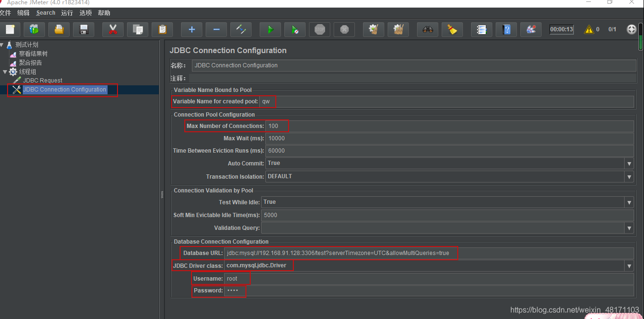The height and width of the screenshot is (319, 644).
Task: Click the remote engine status icon
Action: click(x=631, y=29)
